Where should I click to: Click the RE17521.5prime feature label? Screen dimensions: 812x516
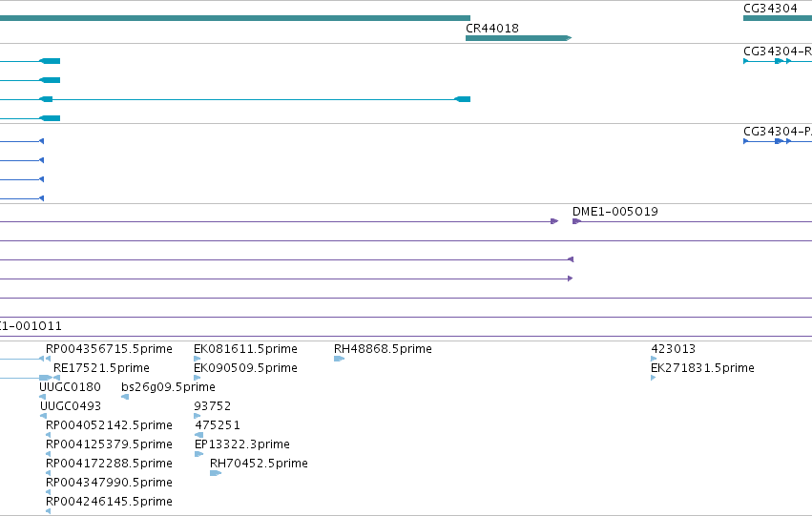point(101,368)
